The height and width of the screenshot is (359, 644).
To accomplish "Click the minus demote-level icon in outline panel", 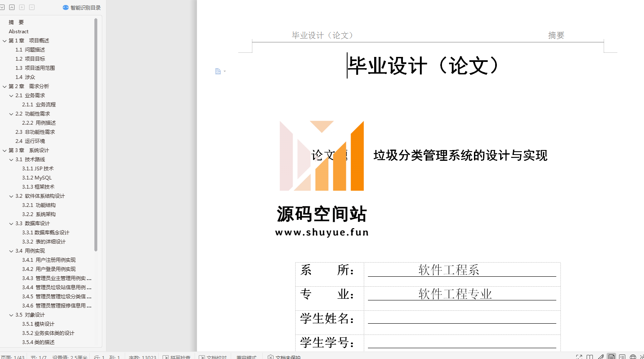I will pos(32,7).
